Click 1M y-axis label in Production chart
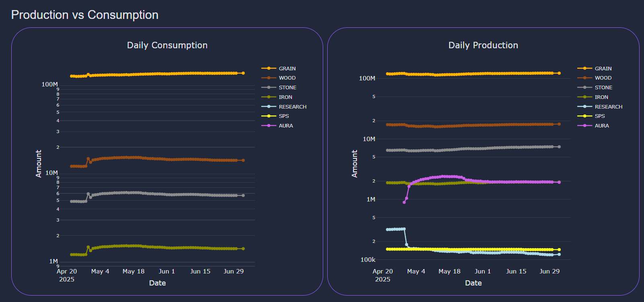The width and height of the screenshot is (644, 302). (x=371, y=199)
